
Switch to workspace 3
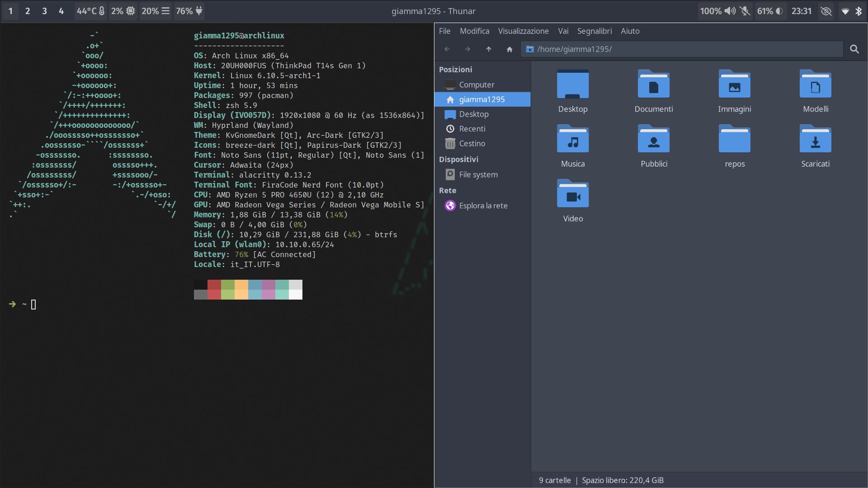click(x=44, y=11)
